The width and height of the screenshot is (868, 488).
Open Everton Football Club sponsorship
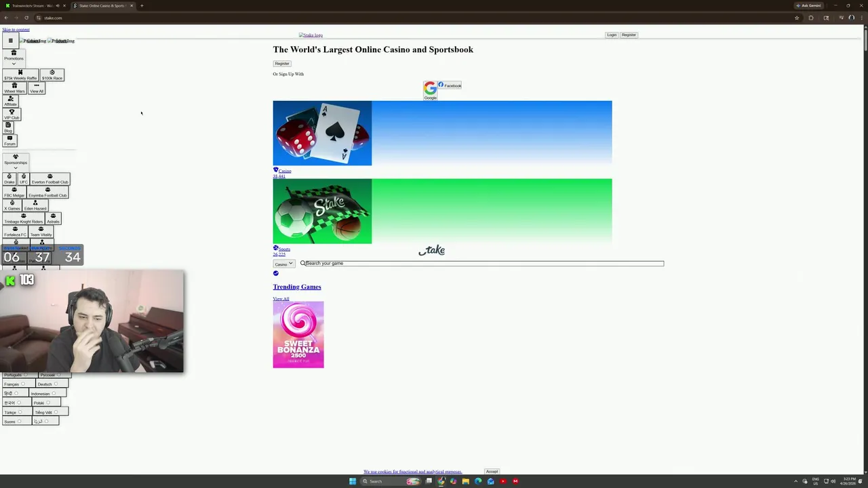pyautogui.click(x=50, y=179)
